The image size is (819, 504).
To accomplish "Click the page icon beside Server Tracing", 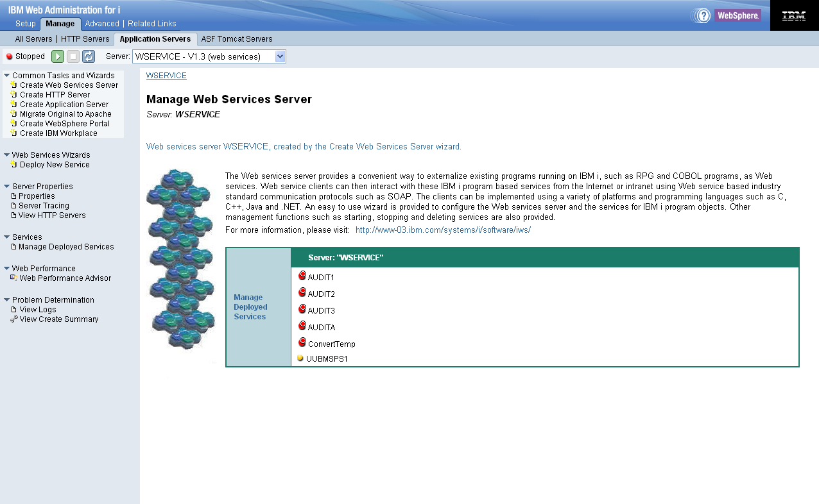I will tap(13, 206).
